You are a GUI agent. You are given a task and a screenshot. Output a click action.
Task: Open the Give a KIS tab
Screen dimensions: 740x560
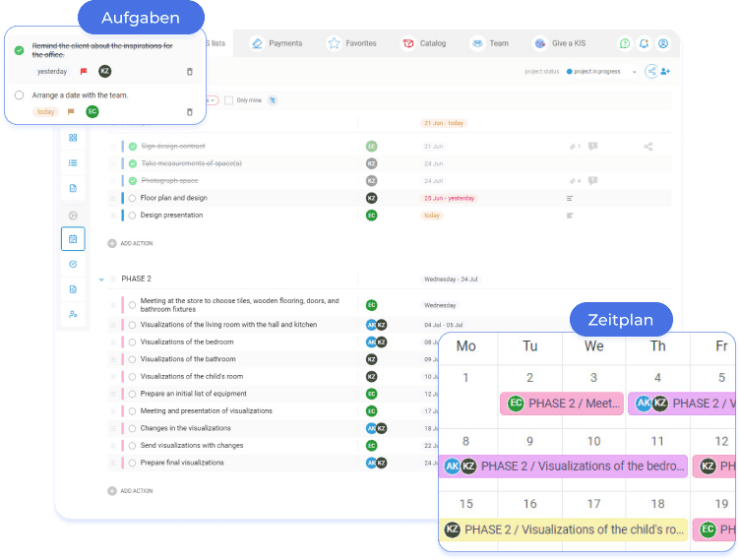pyautogui.click(x=560, y=43)
